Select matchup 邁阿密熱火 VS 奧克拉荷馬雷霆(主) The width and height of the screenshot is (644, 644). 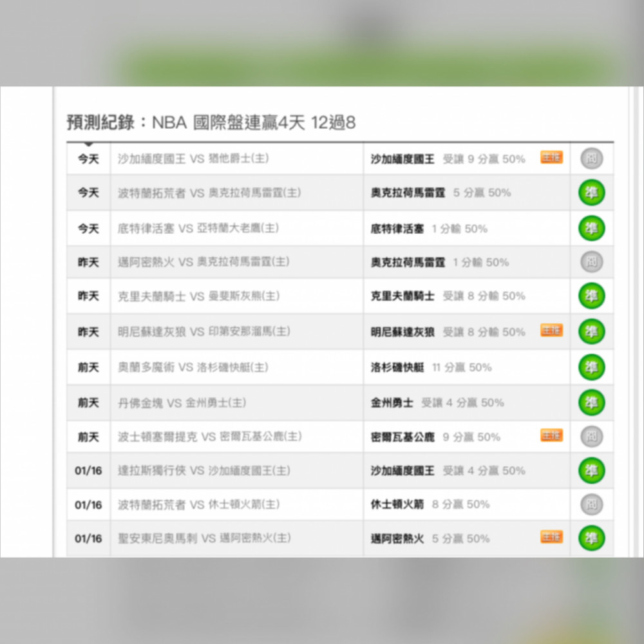204,262
